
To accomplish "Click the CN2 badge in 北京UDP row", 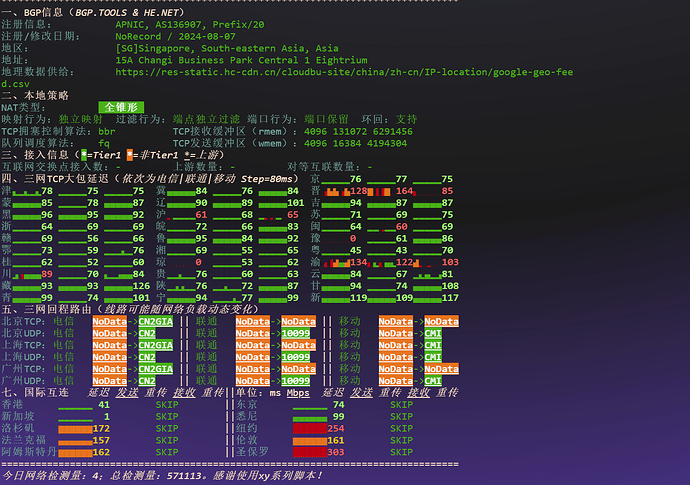I will click(x=147, y=334).
